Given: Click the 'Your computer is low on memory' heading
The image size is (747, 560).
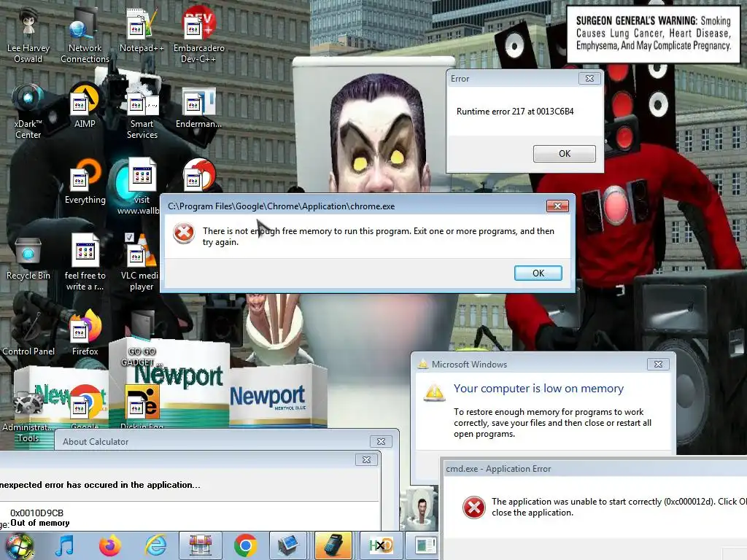Looking at the screenshot, I should [x=538, y=389].
